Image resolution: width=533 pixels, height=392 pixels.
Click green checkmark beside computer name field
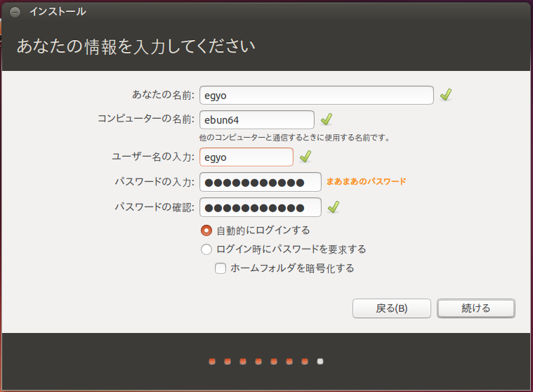327,119
